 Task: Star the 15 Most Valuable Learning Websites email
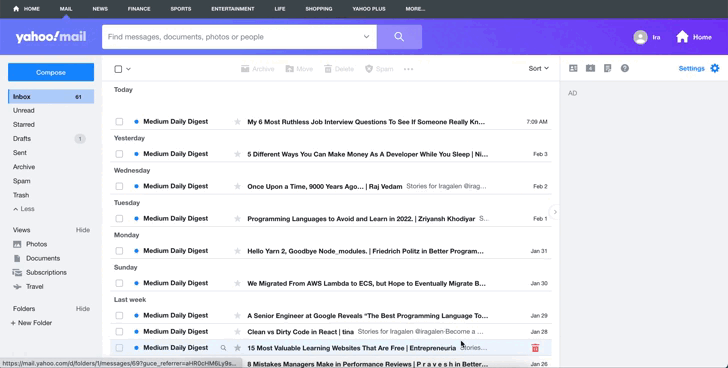(x=237, y=348)
